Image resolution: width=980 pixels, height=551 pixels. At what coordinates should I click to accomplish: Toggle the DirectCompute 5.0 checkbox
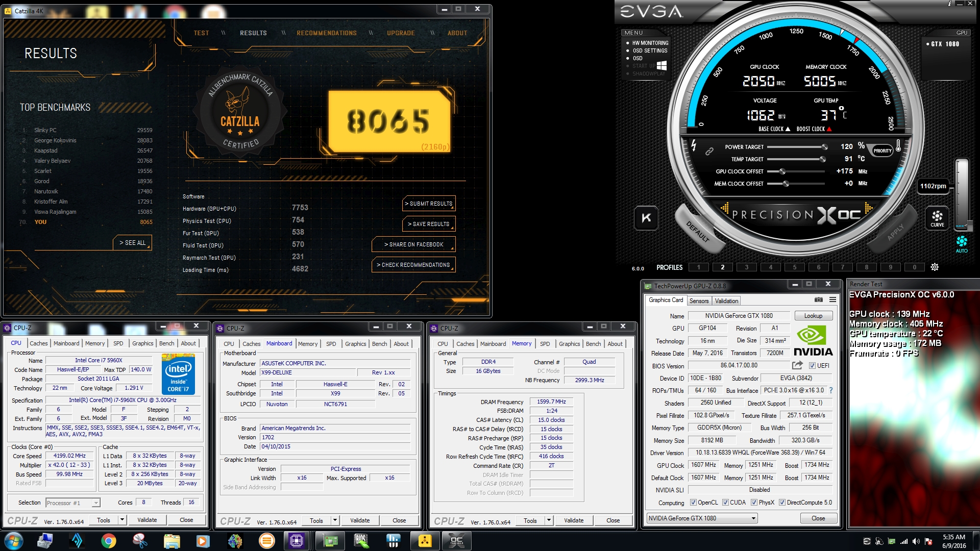pyautogui.click(x=782, y=503)
